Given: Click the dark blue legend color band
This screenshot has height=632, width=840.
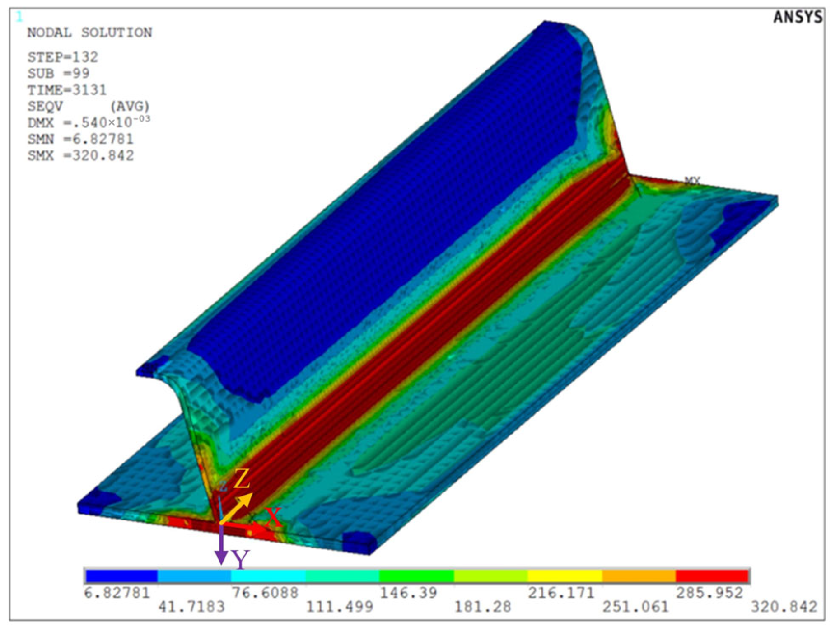Looking at the screenshot, I should (x=121, y=576).
